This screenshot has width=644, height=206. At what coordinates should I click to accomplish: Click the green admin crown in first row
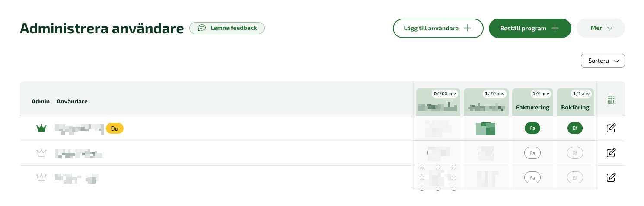[x=41, y=128]
